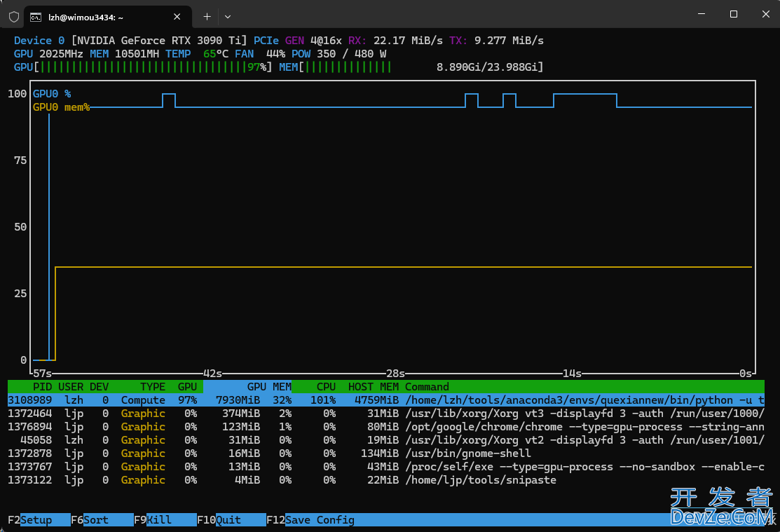This screenshot has height=532, width=780.
Task: Click the Command column header
Action: (x=427, y=387)
